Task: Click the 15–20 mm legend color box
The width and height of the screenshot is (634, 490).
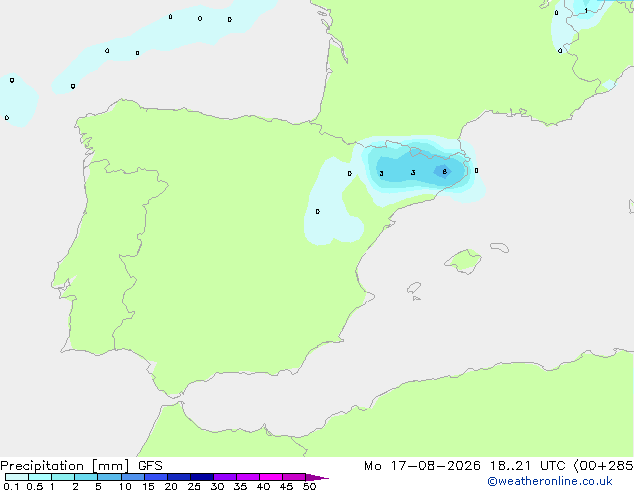Action: tap(156, 477)
